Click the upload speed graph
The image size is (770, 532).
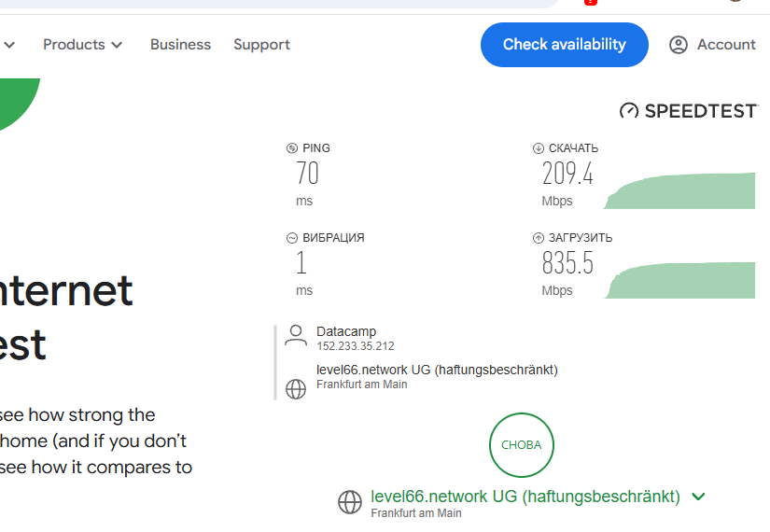tap(679, 280)
